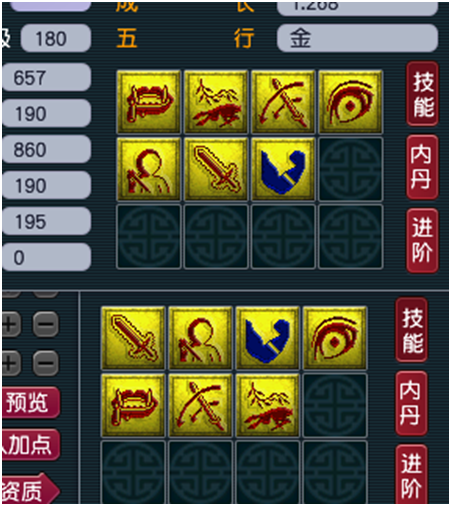Click the lower plus stepper button
This screenshot has width=451, height=506.
click(x=11, y=363)
